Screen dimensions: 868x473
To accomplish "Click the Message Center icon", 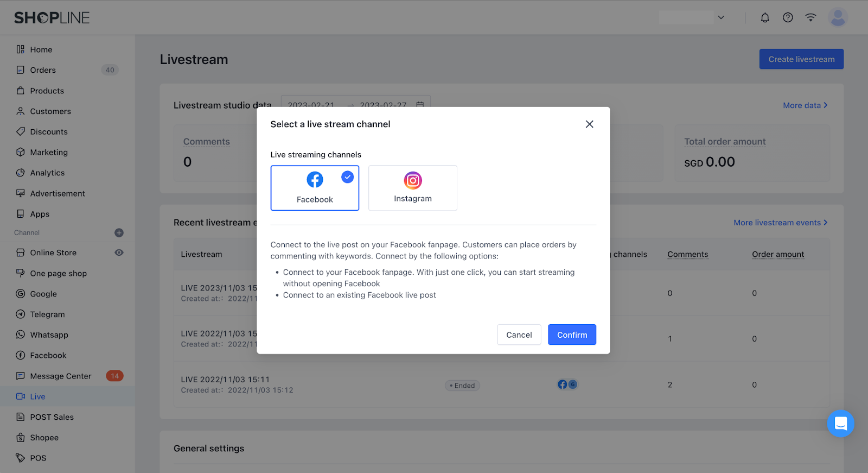I will 21,376.
